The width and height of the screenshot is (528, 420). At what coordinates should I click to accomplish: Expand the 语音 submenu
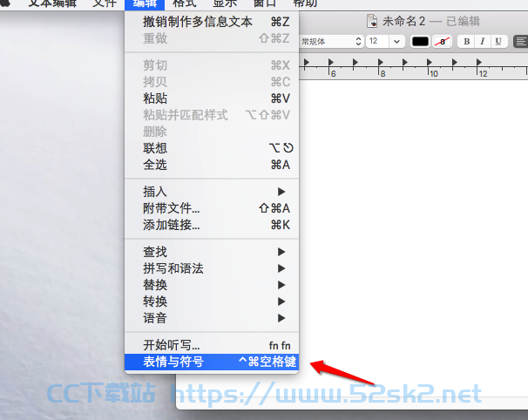pyautogui.click(x=212, y=318)
